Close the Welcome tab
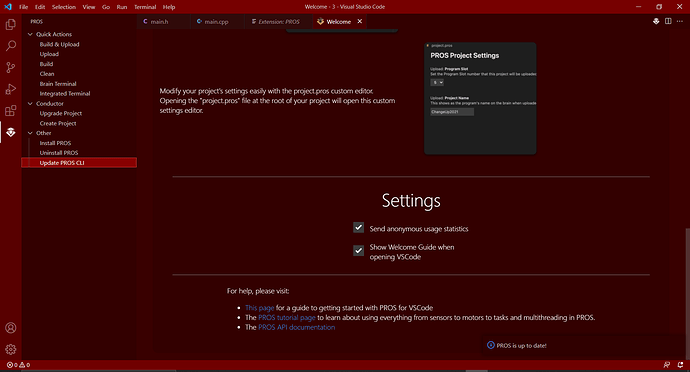 click(x=360, y=21)
